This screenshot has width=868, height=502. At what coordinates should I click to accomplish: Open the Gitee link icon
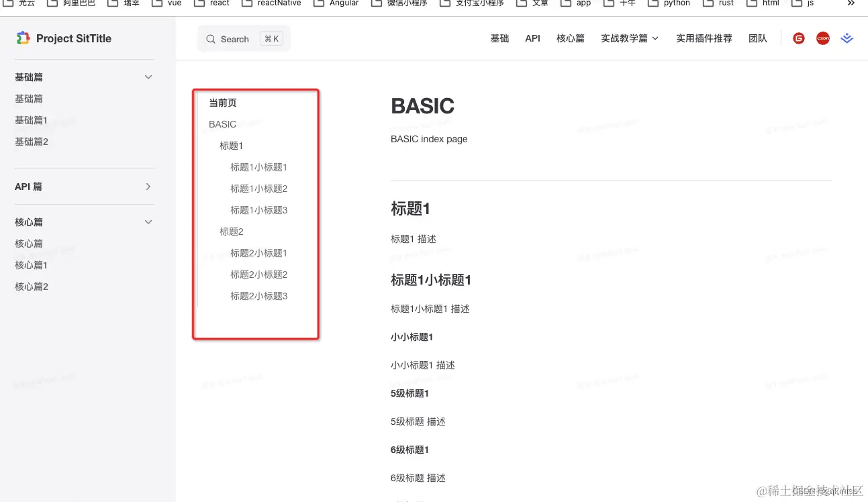(799, 38)
